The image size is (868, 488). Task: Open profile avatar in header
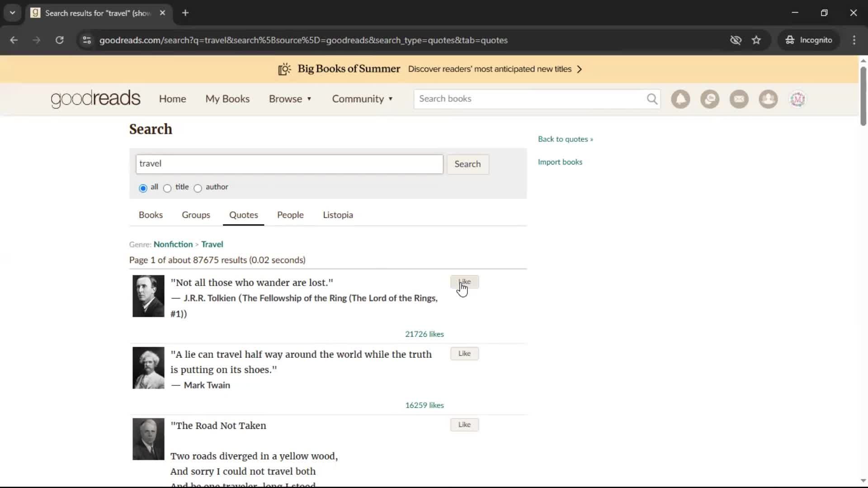point(797,99)
